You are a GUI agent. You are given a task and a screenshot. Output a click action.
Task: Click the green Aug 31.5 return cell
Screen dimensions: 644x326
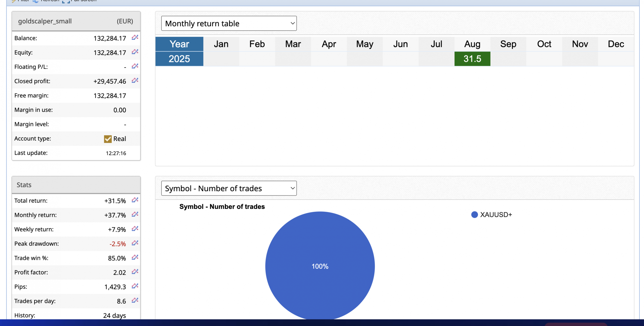click(x=472, y=59)
